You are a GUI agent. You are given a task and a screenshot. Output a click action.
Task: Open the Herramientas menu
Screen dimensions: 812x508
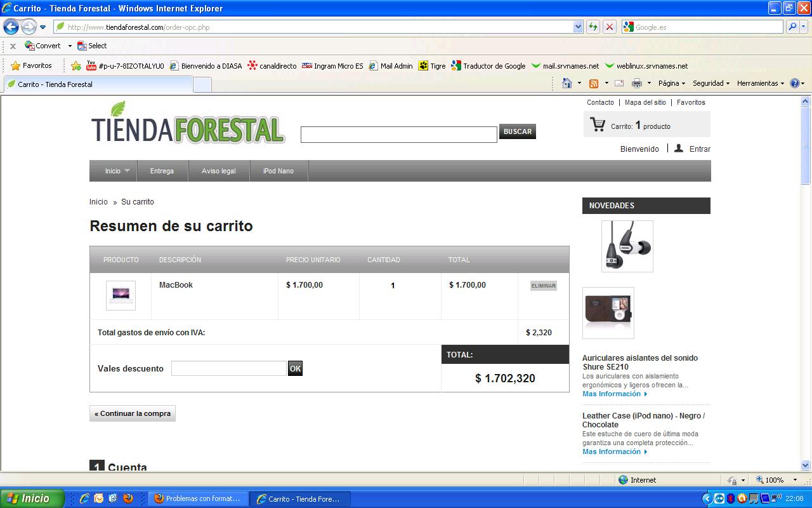760,83
